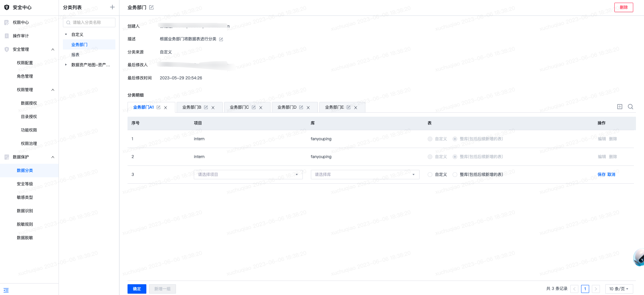Image resolution: width=644 pixels, height=295 pixels.
Task: Edit the 业务部门 title via pencil icon
Action: 151,7
